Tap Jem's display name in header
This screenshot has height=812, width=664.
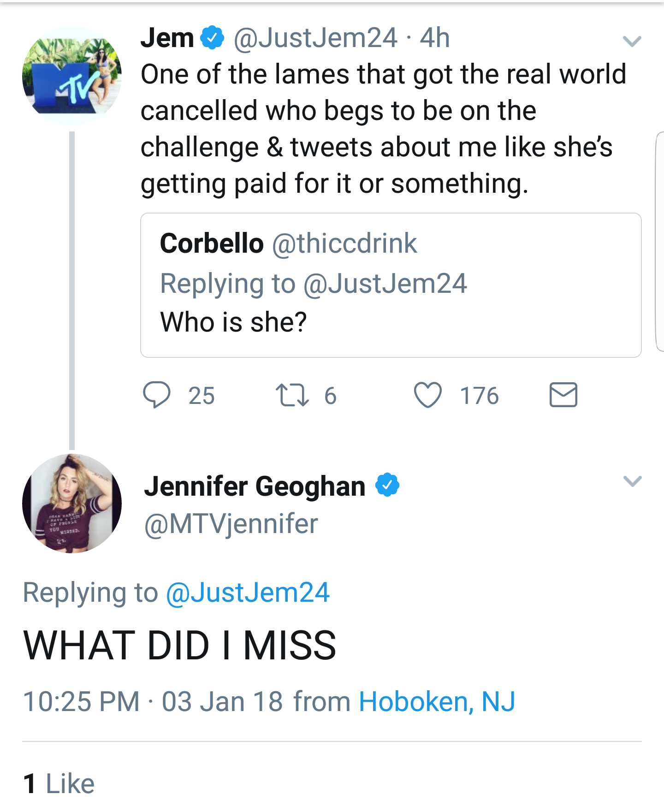click(x=167, y=38)
